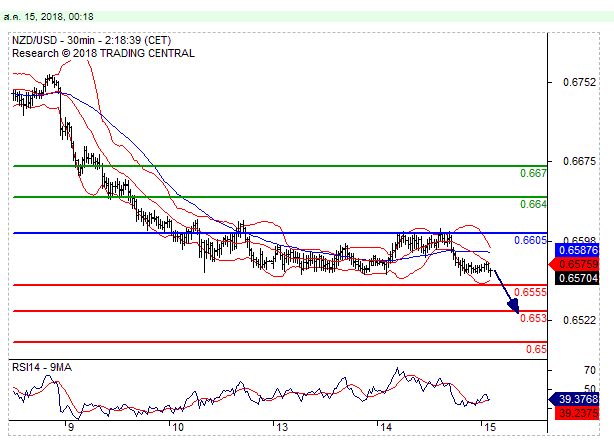Click 'Research © 2018 TRADING CENTRAL' text
Viewport: 614px width, 448px height.
pyautogui.click(x=103, y=53)
